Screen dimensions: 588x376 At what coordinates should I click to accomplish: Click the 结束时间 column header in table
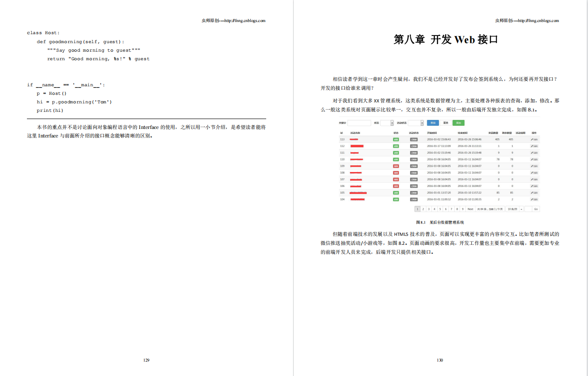pyautogui.click(x=463, y=133)
